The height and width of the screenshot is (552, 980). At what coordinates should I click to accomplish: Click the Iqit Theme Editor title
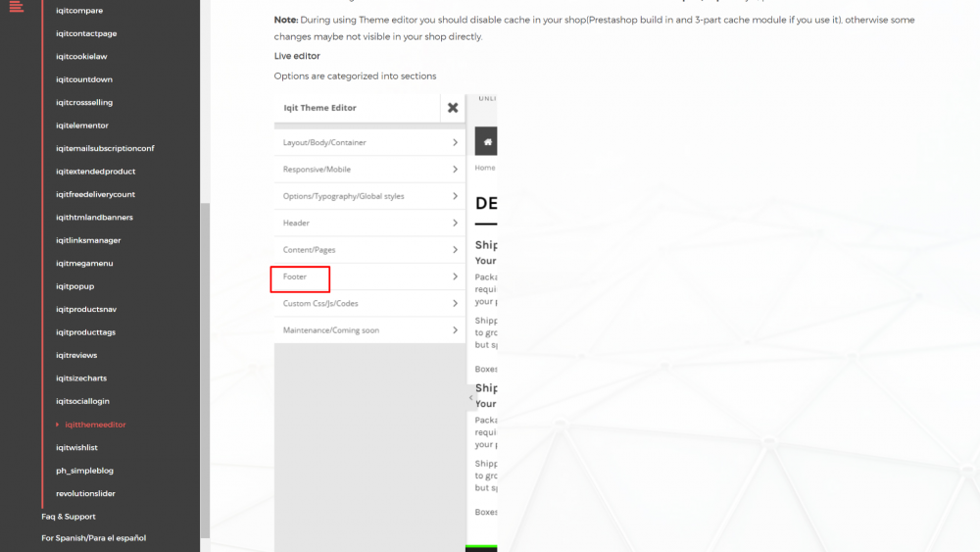tap(320, 108)
